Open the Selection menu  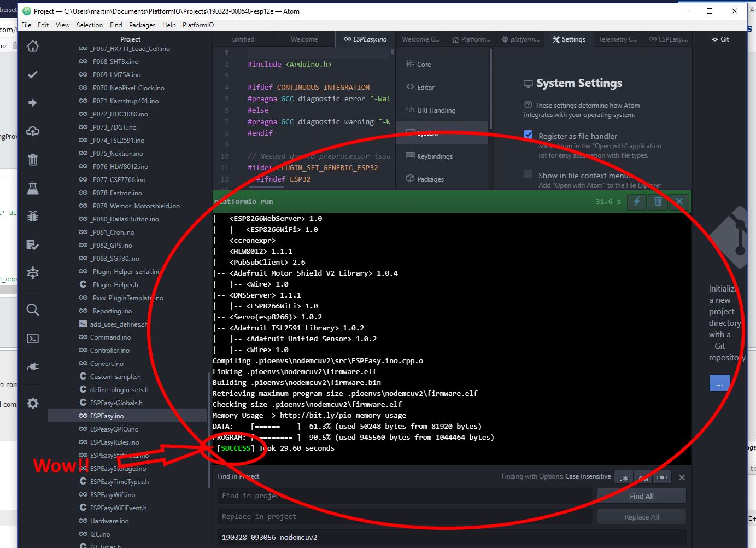point(90,25)
